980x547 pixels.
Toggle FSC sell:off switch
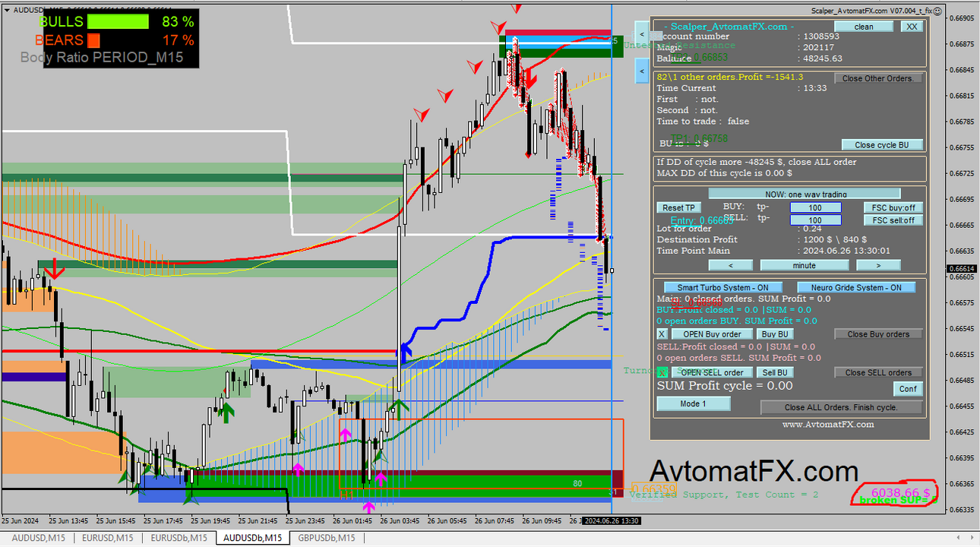[x=893, y=220]
